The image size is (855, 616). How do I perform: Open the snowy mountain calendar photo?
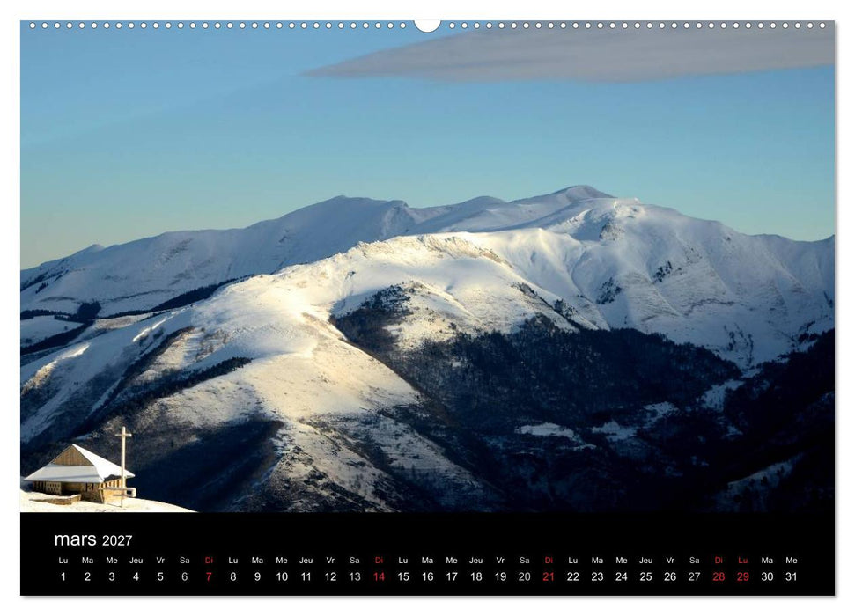point(428,267)
